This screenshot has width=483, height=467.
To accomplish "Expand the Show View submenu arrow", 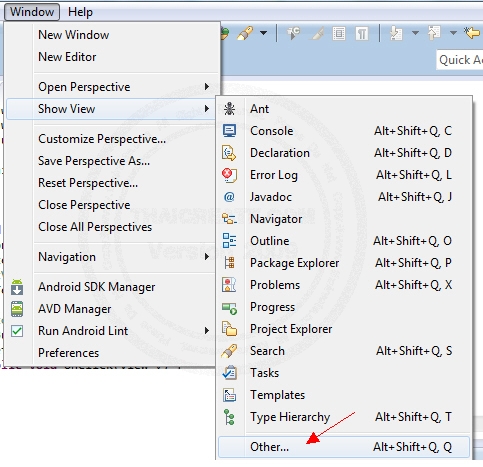I will 207,109.
